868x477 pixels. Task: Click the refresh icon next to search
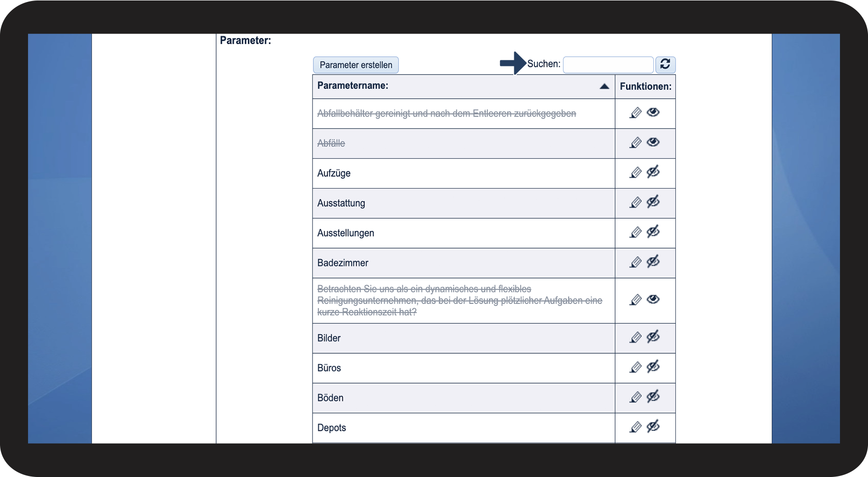[x=665, y=64]
